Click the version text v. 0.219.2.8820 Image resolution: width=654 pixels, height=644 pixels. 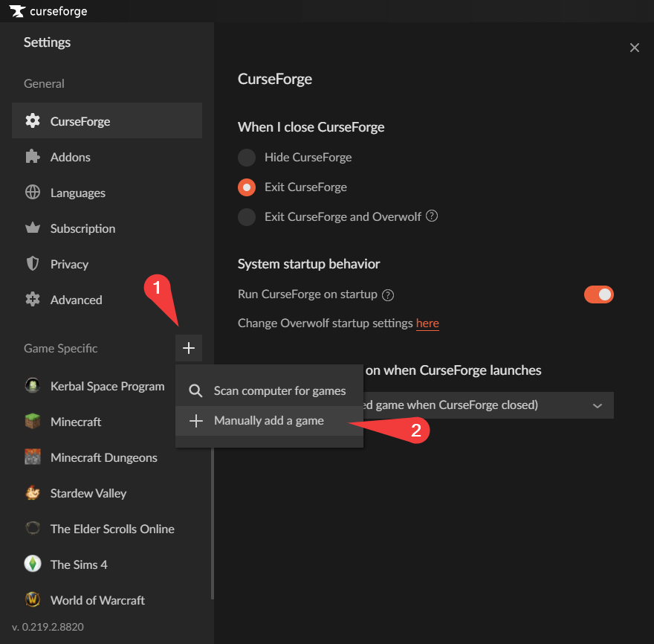48,627
